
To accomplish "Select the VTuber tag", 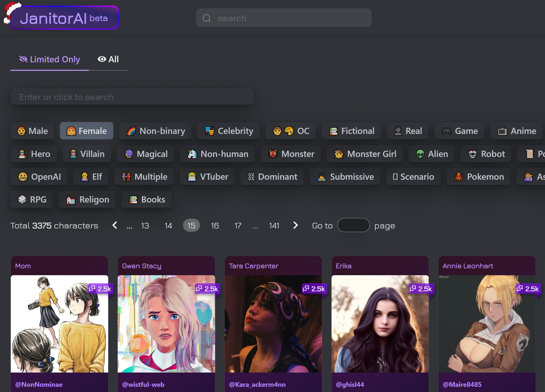I will [x=207, y=177].
